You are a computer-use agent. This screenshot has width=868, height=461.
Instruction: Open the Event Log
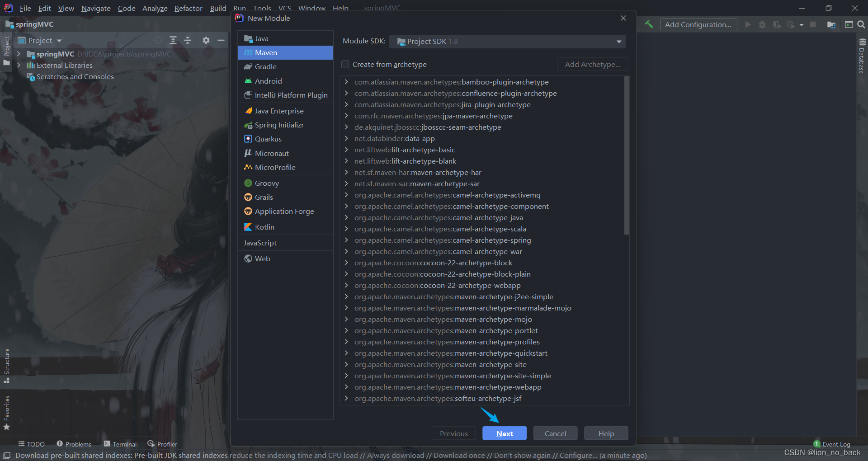[x=832, y=444]
